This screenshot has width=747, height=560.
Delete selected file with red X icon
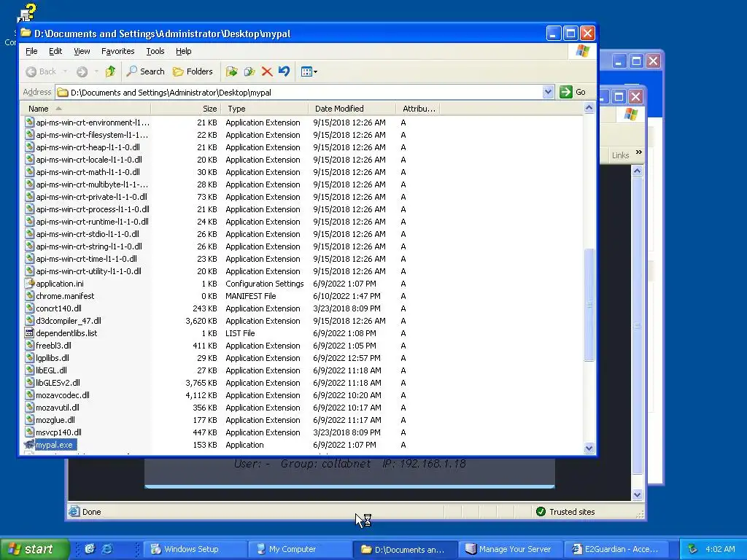[267, 71]
